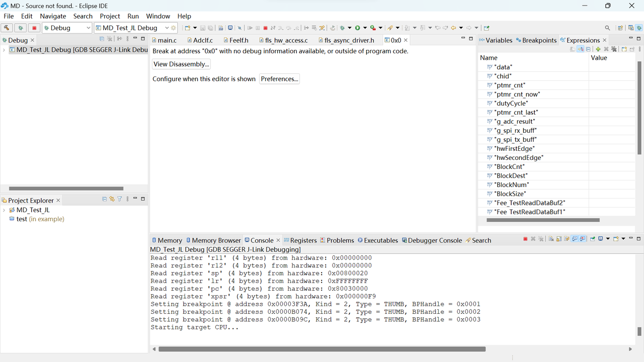Terminate console with red square icon
This screenshot has height=362, width=644.
click(x=525, y=239)
